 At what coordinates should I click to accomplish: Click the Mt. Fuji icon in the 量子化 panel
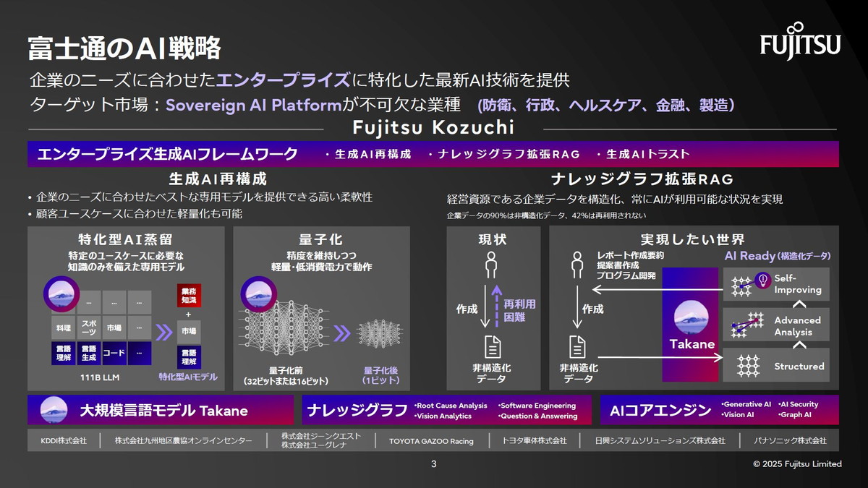click(258, 293)
